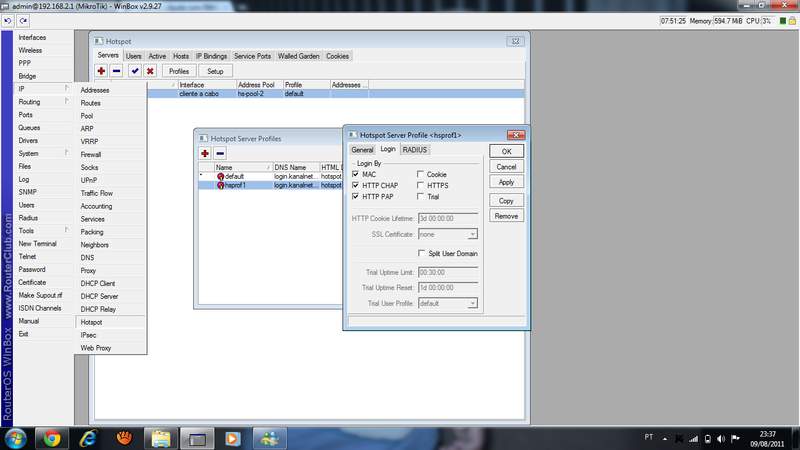
Task: Remove selected profile with minus icon in Server Profiles
Action: (x=220, y=153)
